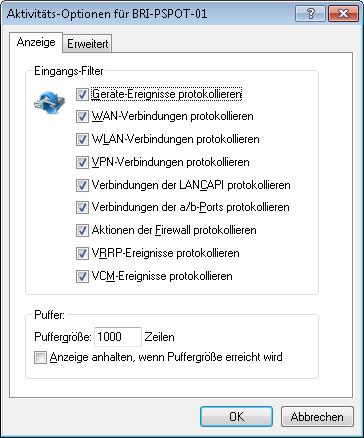Click the network device icon in Eingangs-Filter
364x438 pixels.
pyautogui.click(x=49, y=102)
